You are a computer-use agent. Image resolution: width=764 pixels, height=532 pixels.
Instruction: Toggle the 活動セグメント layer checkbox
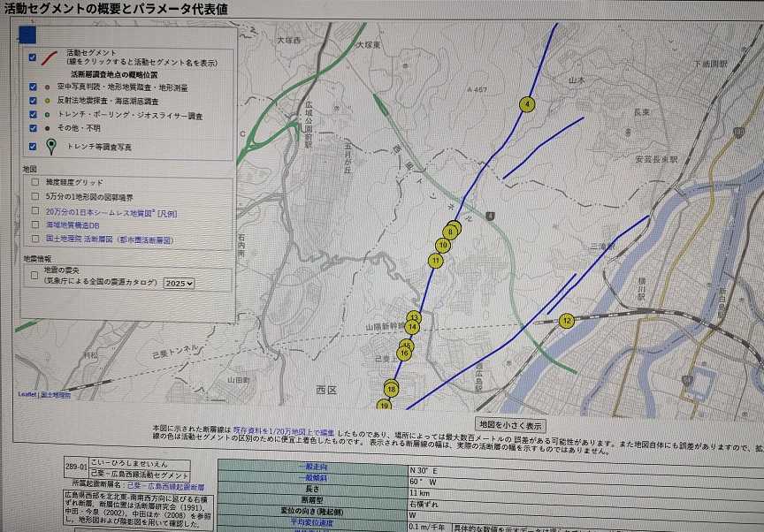click(33, 57)
